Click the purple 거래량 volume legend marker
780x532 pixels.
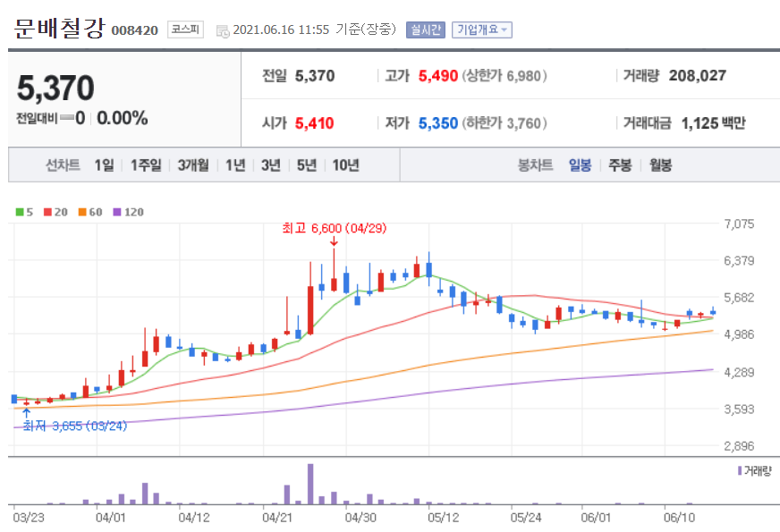[740, 470]
